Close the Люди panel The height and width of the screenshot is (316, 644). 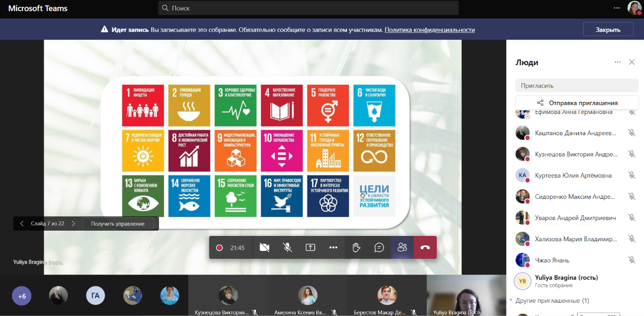point(632,62)
